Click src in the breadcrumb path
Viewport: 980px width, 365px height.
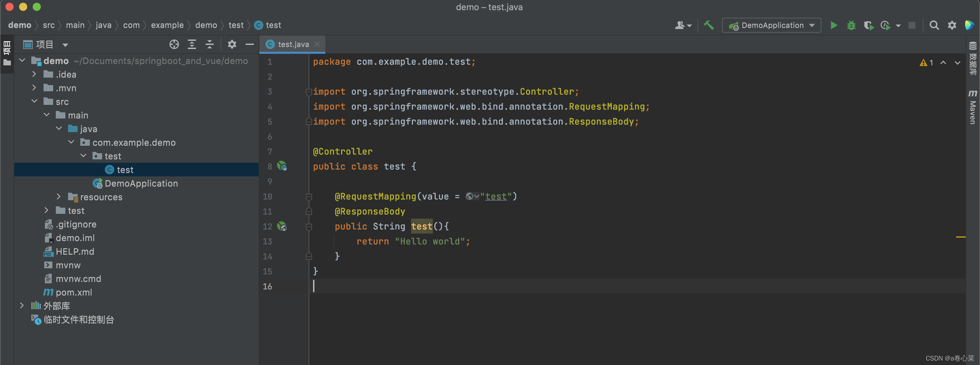click(49, 25)
